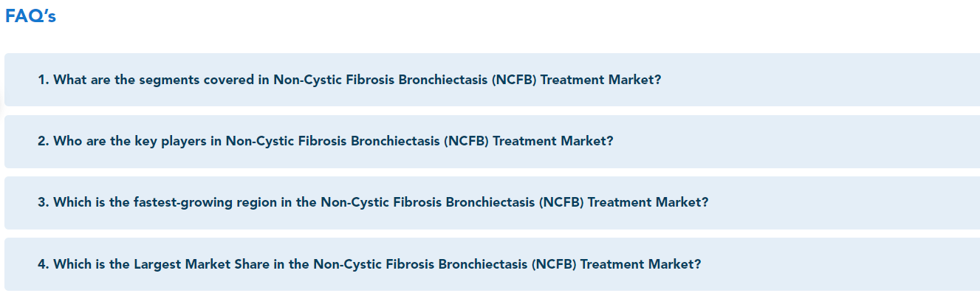Screen dimensions: 980x293
Task: Reveal the answer on NCFB market segments
Action: pos(492,80)
